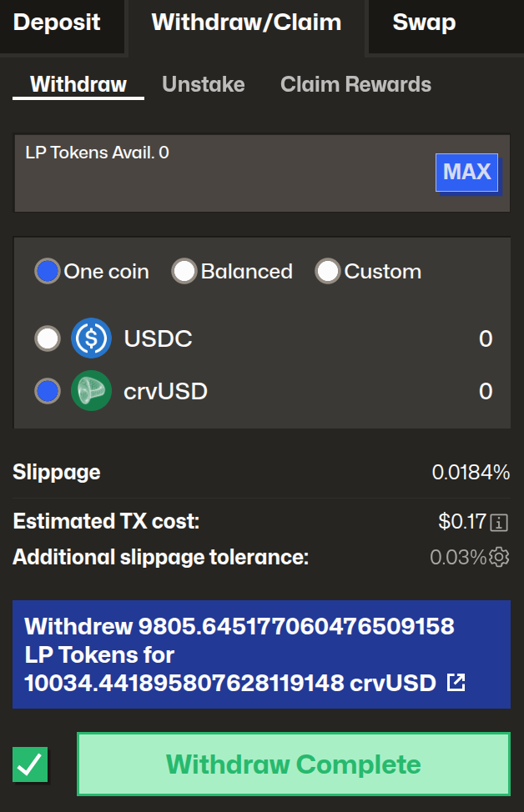Viewport: 524px width, 812px height.
Task: View the Claim Rewards tab
Action: tap(355, 83)
